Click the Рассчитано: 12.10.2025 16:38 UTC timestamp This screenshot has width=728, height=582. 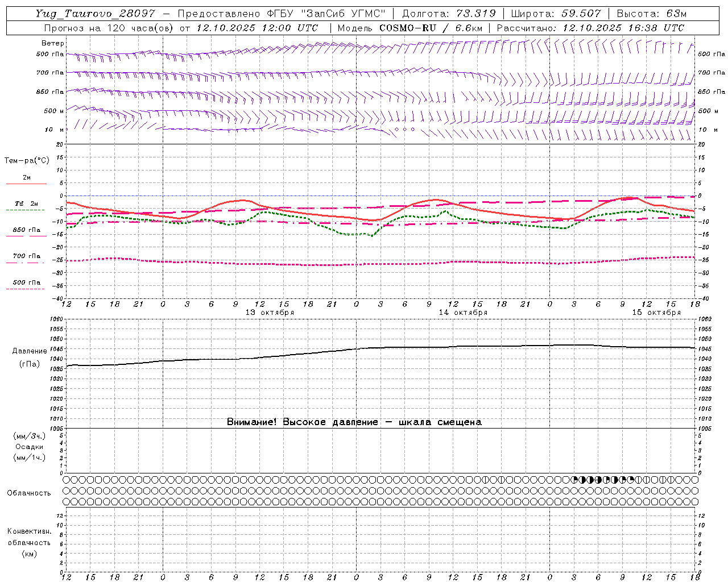590,28
